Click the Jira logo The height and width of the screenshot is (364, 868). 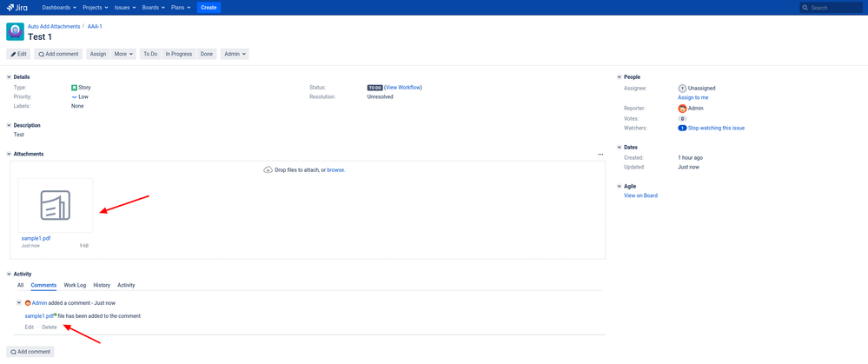(17, 8)
